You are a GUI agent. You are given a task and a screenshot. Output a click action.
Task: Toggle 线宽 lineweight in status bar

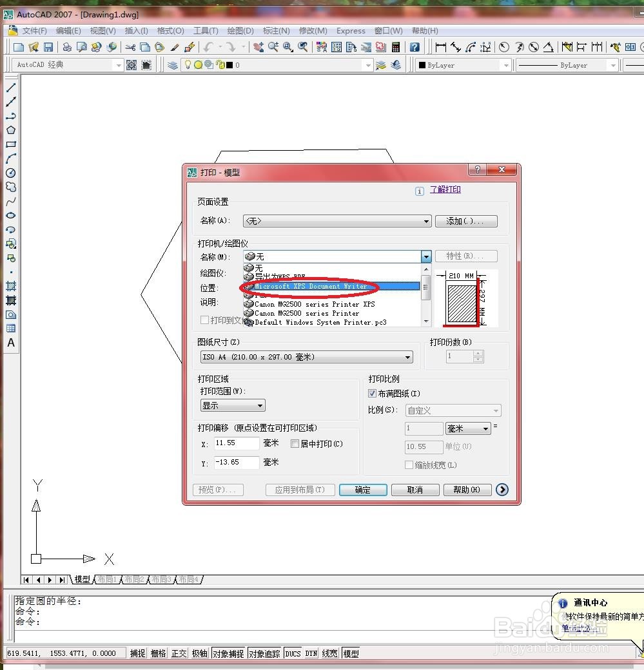point(329,653)
